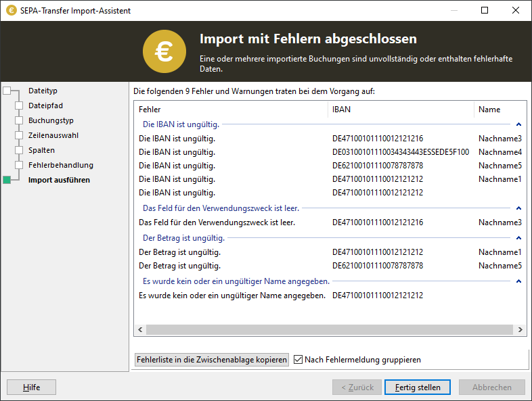This screenshot has height=401, width=532.
Task: Click the step box beside Buchungstyp
Action: click(x=19, y=120)
